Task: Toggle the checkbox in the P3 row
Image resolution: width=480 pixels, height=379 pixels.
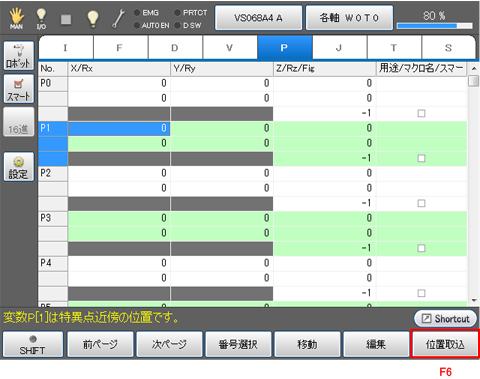Action: [421, 248]
